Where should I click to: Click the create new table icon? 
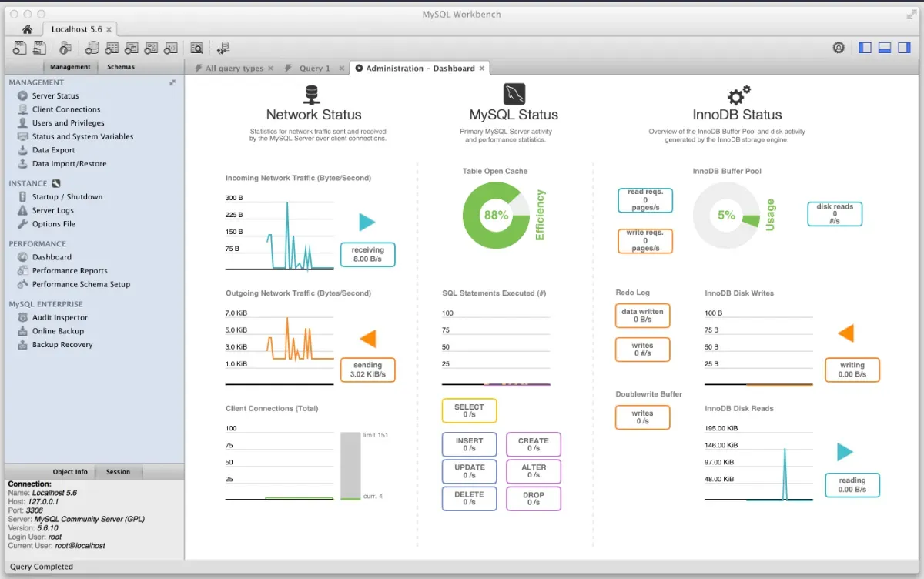coord(112,48)
